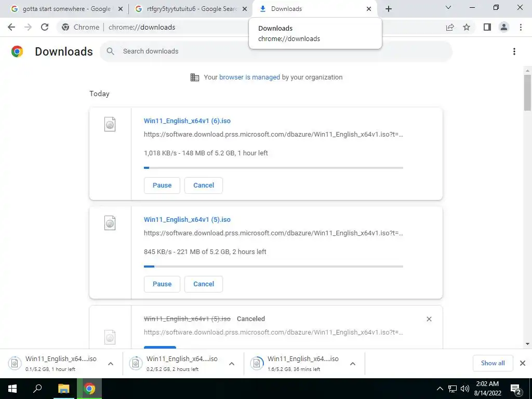Viewport: 532px width, 399px height.
Task: Click the page vertical scrollbar thumb
Action: (527, 92)
